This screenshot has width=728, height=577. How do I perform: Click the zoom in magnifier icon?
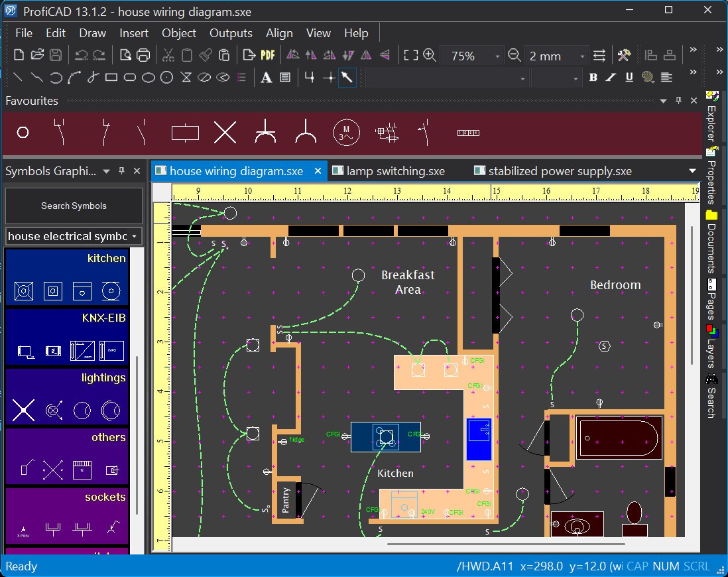coord(430,55)
